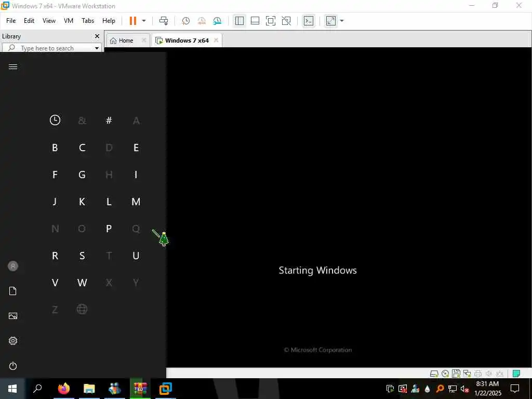Open Pictures from the Start sidebar

point(13,316)
